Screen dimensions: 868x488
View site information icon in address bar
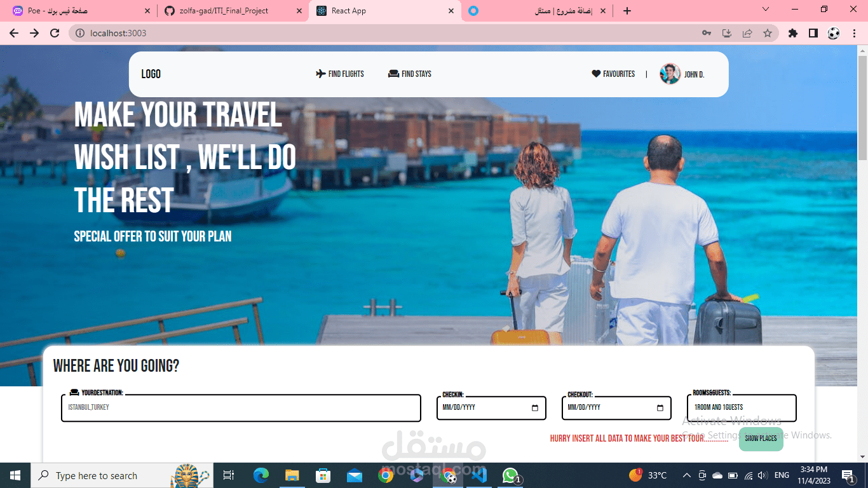(80, 33)
